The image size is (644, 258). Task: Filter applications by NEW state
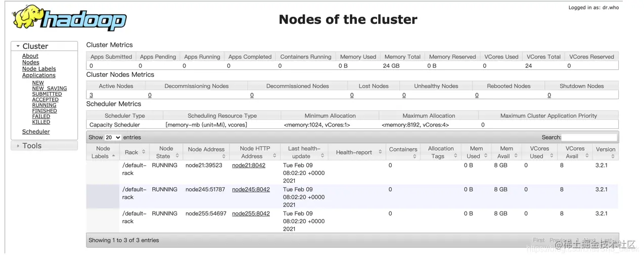click(38, 83)
